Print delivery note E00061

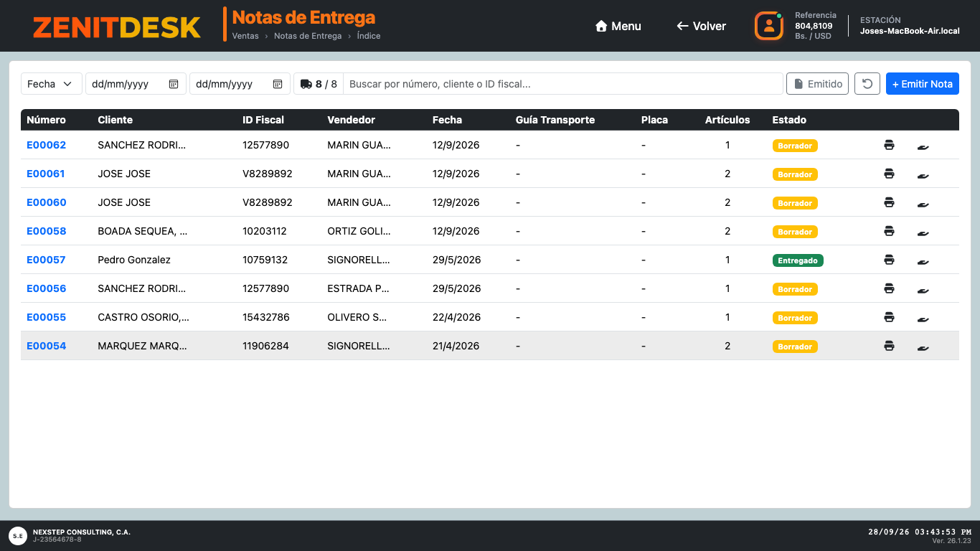[x=889, y=174]
